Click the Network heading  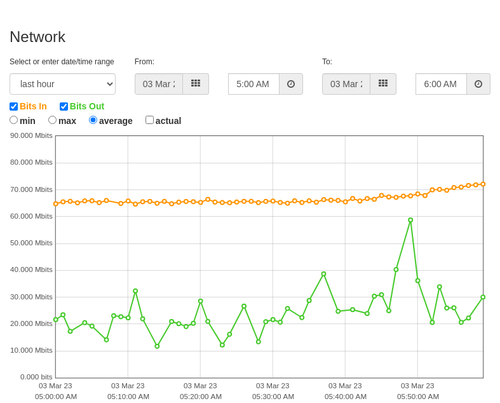37,37
